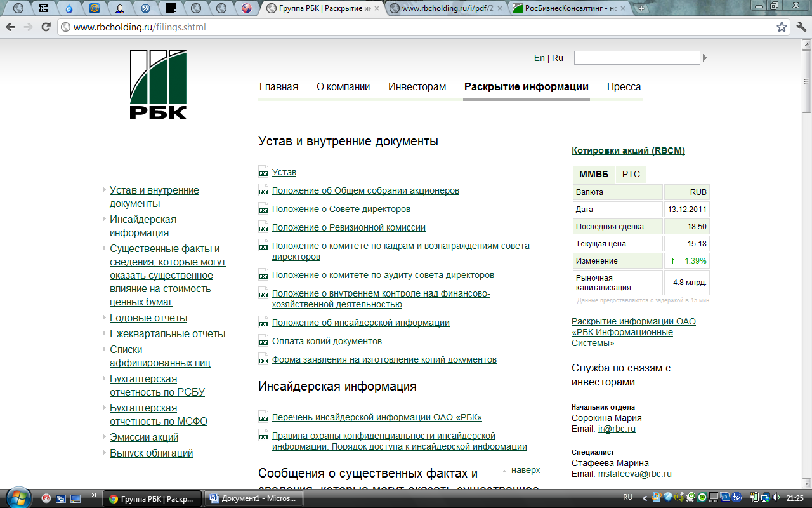Open Положение о комитете по аудиту link

[383, 275]
